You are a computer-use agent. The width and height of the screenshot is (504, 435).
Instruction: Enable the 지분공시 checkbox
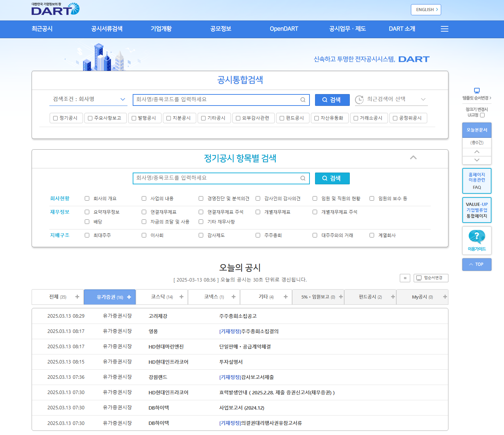(168, 118)
